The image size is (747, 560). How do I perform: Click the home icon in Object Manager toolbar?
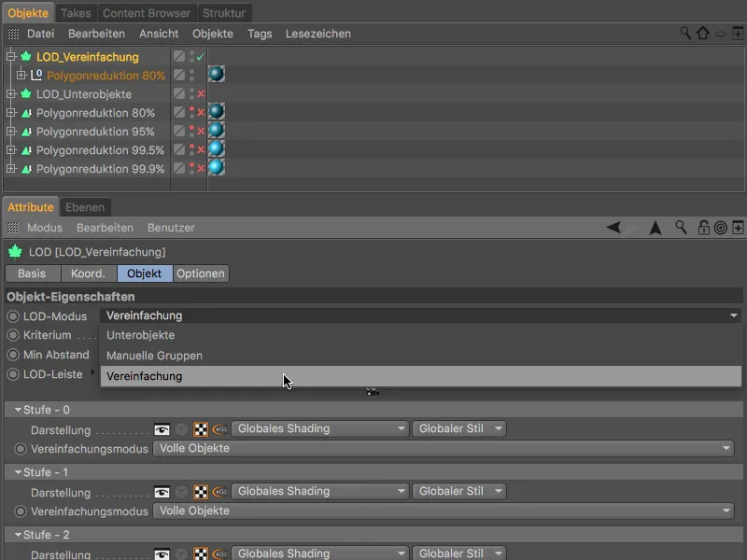click(703, 34)
